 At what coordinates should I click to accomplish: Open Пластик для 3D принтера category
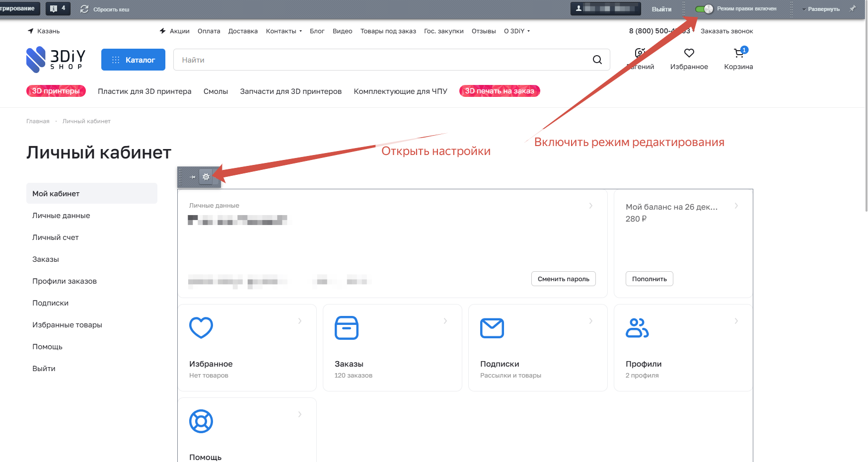(145, 91)
